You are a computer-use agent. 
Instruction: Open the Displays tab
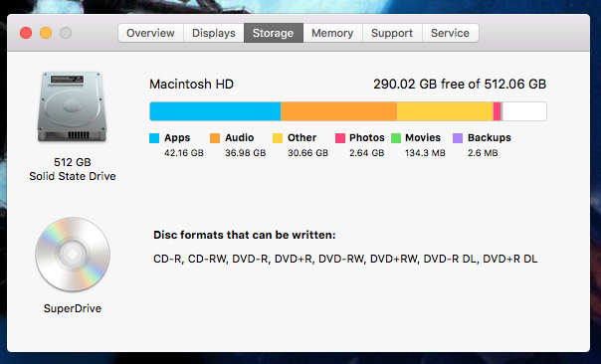(214, 33)
